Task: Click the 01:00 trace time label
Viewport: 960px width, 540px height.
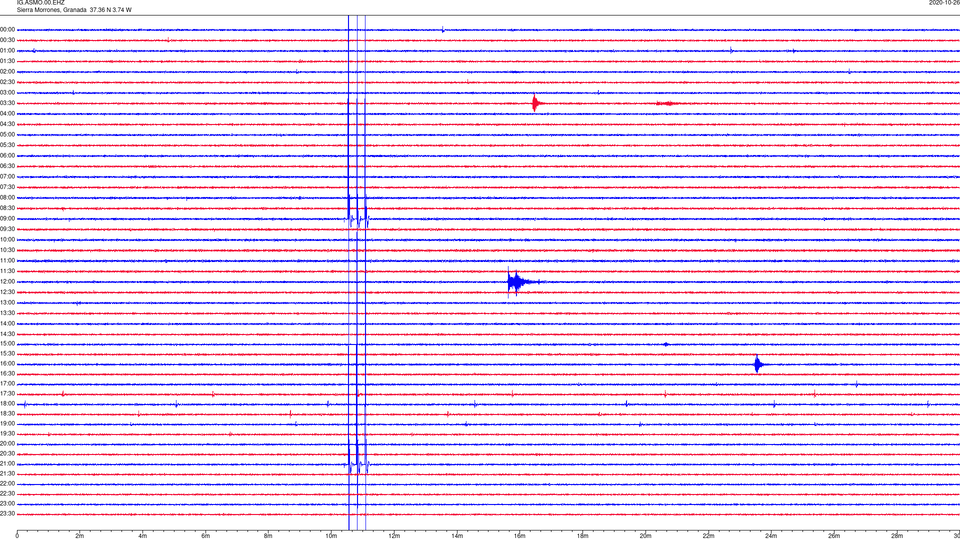Action: click(7, 51)
